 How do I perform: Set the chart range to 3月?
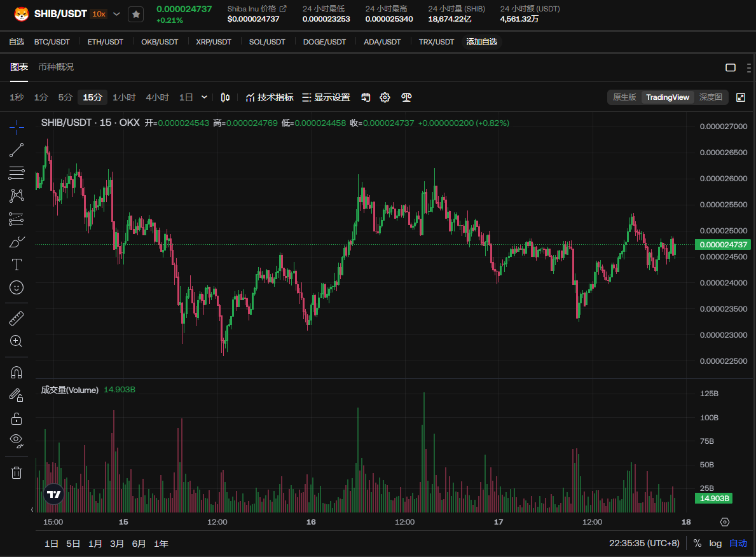pos(117,544)
